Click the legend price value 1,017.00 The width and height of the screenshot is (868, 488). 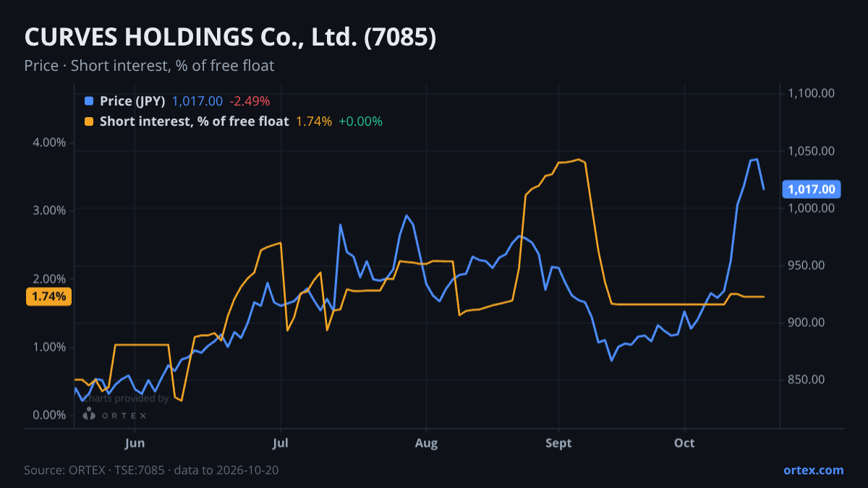[x=197, y=101]
